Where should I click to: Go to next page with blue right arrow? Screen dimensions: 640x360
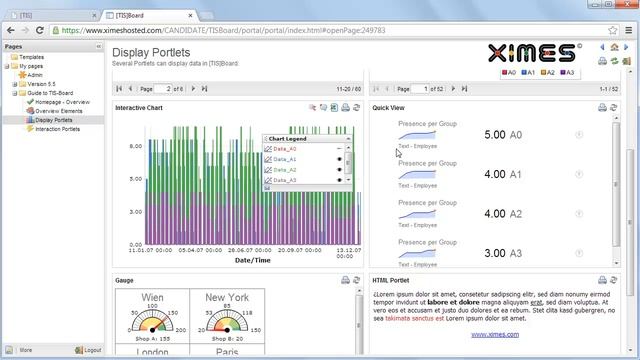coord(626,47)
